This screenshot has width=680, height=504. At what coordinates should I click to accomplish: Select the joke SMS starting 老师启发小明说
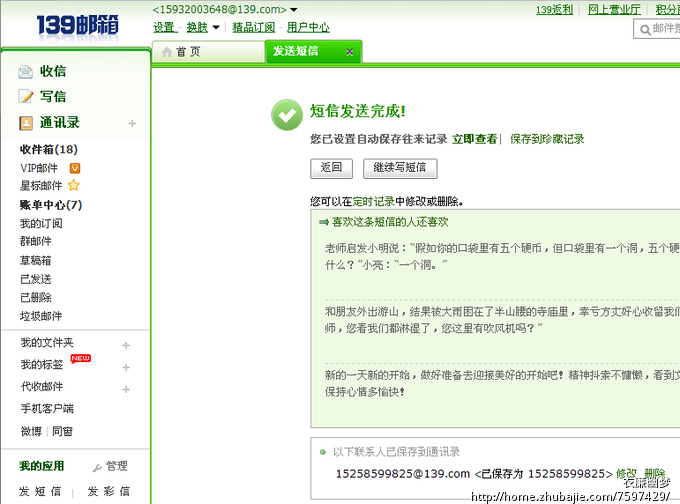[x=502, y=256]
